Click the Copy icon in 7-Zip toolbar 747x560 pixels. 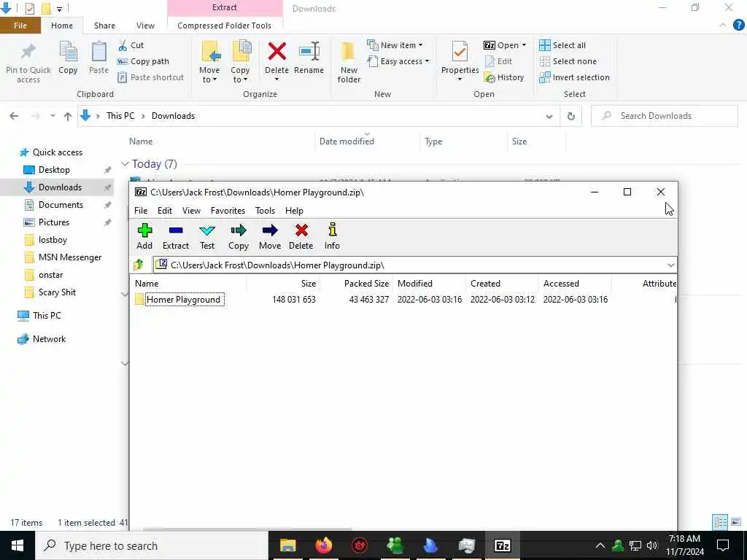(239, 237)
